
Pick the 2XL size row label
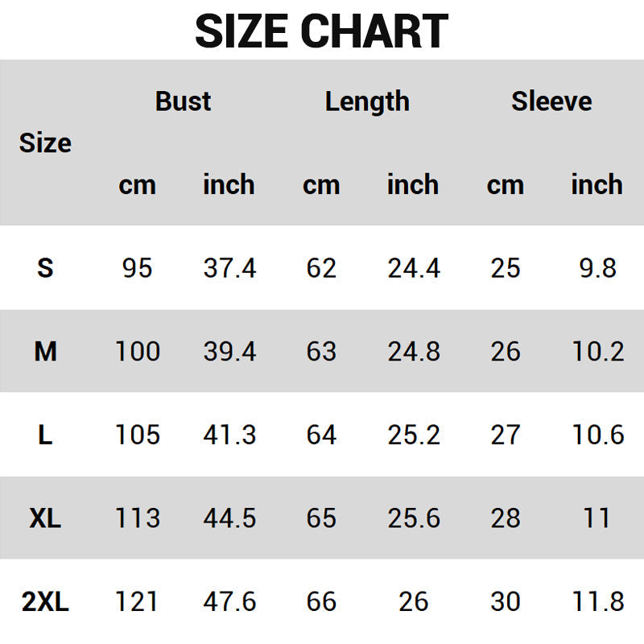pos(45,601)
